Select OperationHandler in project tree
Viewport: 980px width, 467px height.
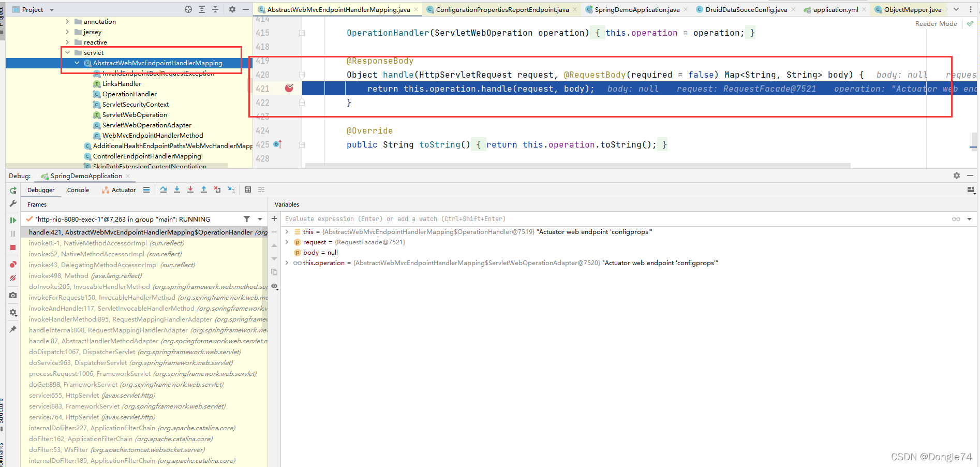pos(129,94)
